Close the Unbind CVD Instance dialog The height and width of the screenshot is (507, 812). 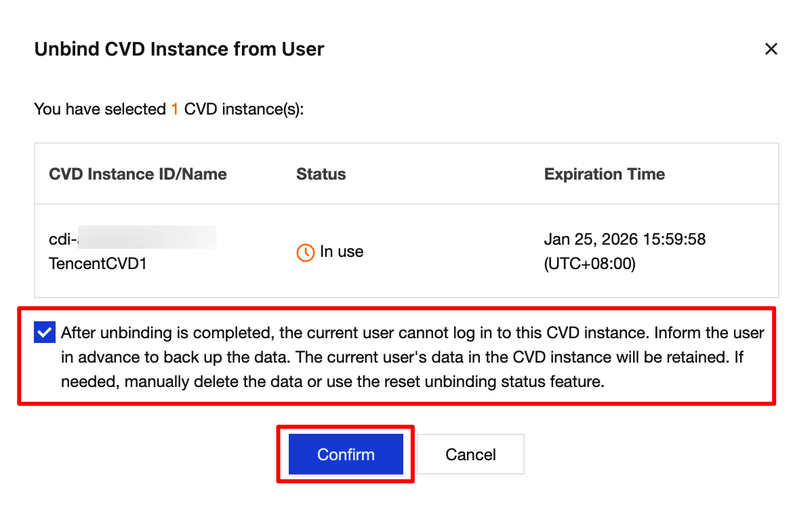(x=771, y=49)
